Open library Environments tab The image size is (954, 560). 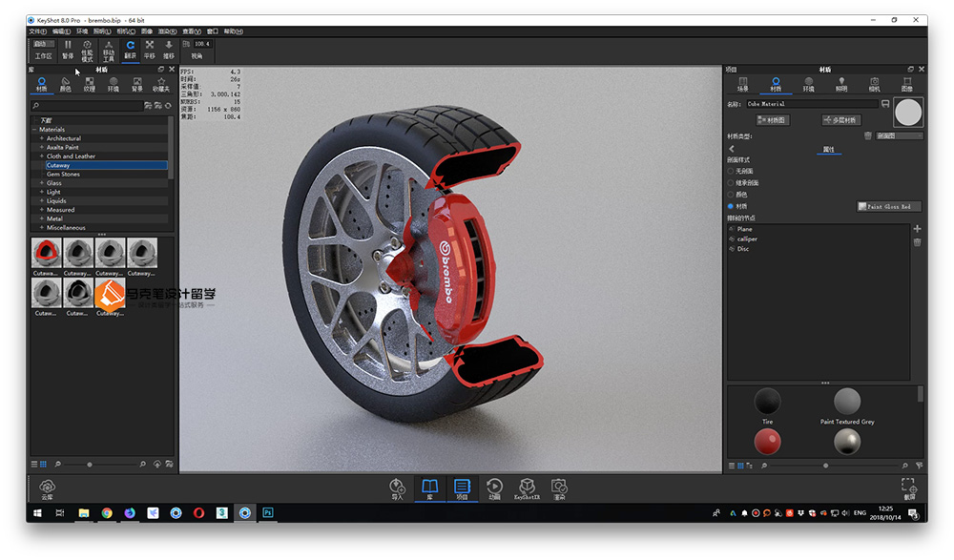pyautogui.click(x=114, y=85)
